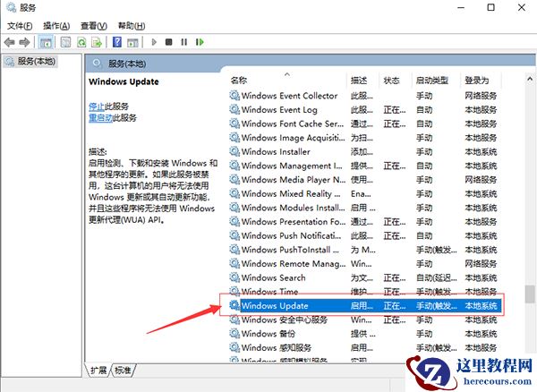Click the gear icon beside Windows Installer

(234, 151)
